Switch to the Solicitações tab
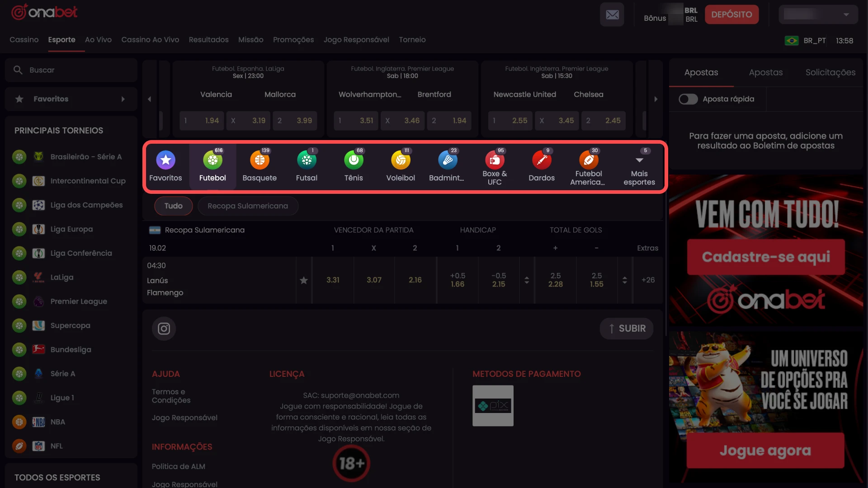This screenshot has height=488, width=868. 830,72
